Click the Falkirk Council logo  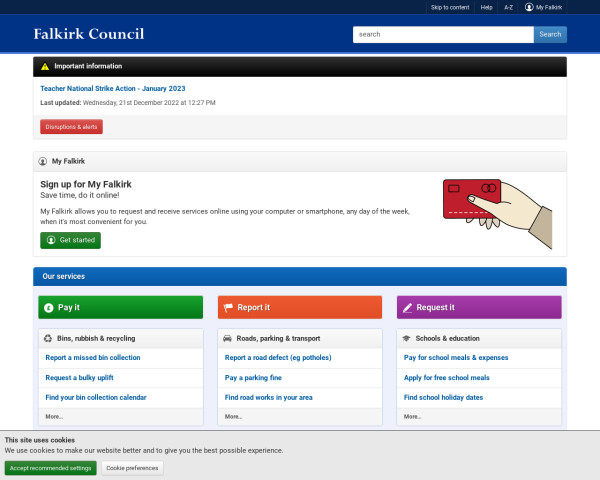89,34
